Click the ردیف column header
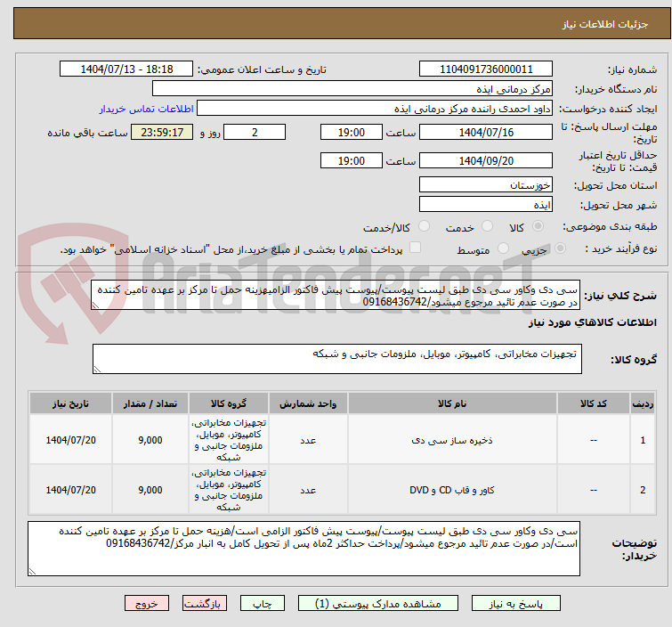Image resolution: width=672 pixels, height=627 pixels. tap(643, 403)
